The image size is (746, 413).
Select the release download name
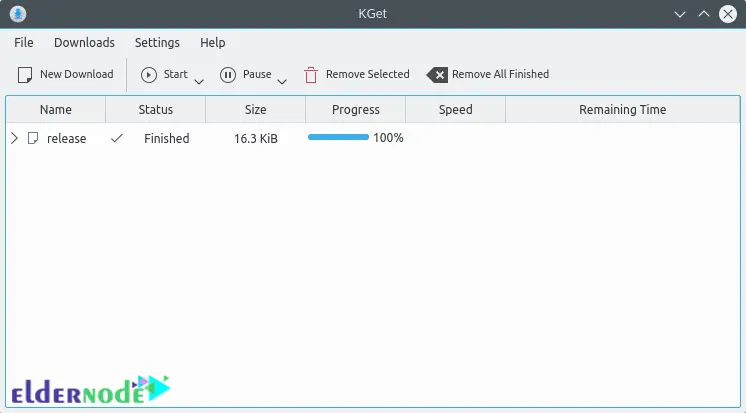coord(67,138)
